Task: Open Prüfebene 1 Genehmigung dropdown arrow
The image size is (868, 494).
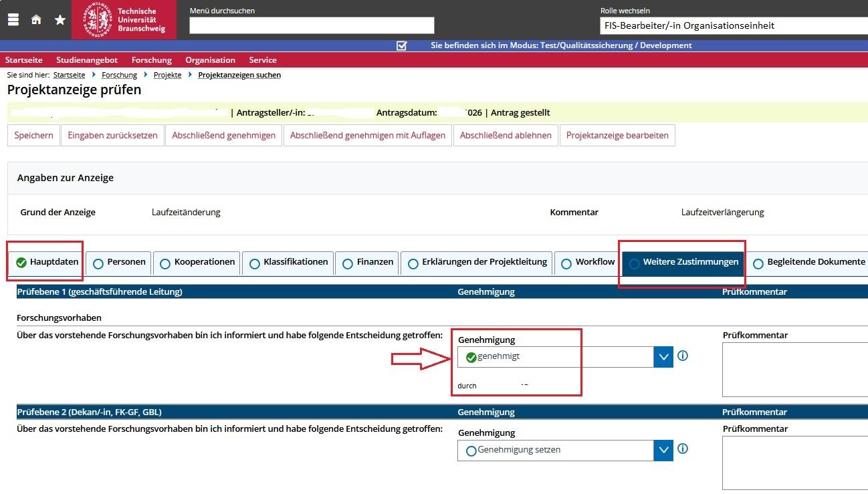Action: 663,357
